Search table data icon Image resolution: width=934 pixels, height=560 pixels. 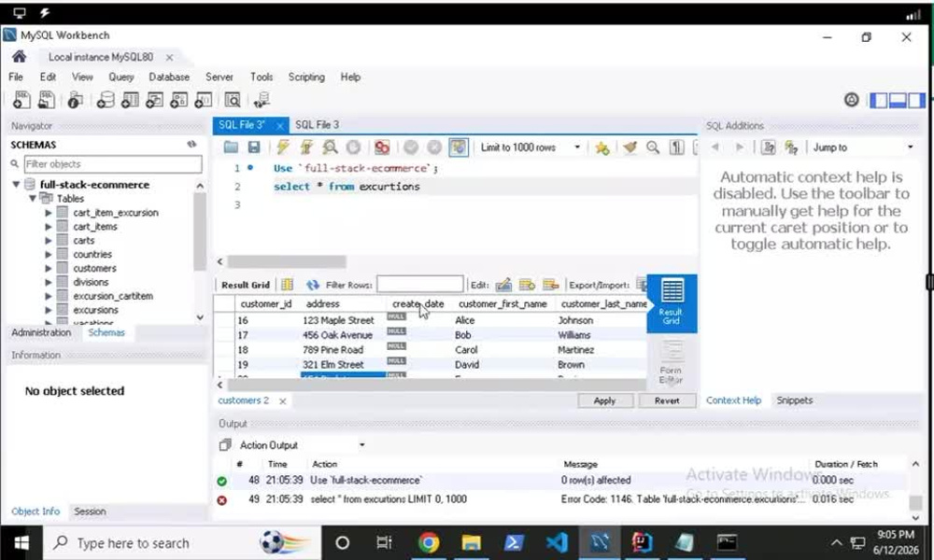point(233,100)
